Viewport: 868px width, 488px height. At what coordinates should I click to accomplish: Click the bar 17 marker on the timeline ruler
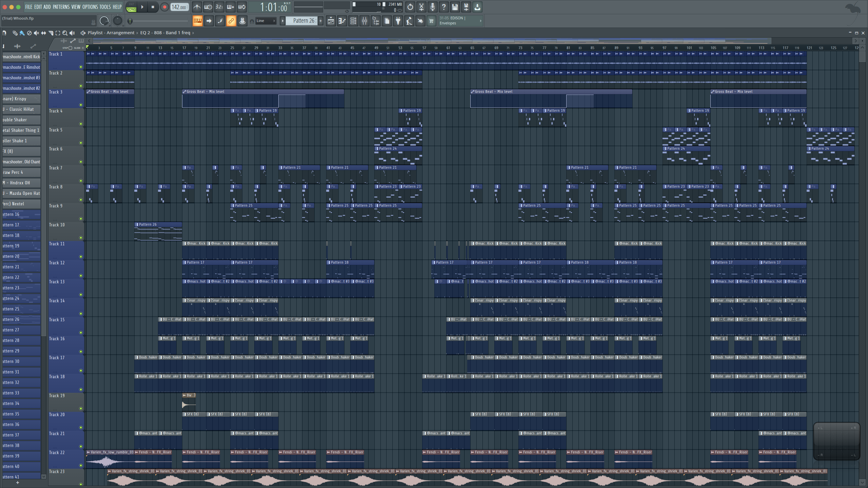184,48
